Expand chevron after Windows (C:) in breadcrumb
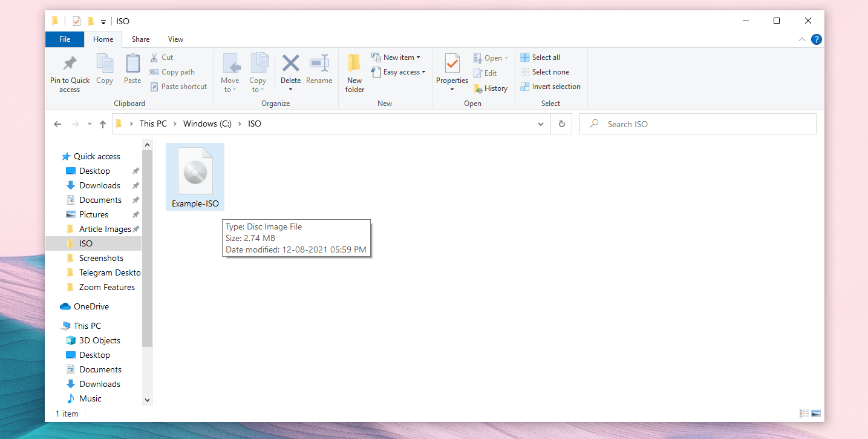Image resolution: width=868 pixels, height=439 pixels. point(240,124)
